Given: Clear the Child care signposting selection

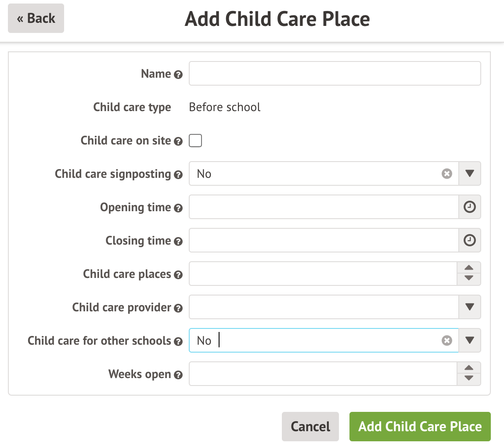Looking at the screenshot, I should pos(447,173).
